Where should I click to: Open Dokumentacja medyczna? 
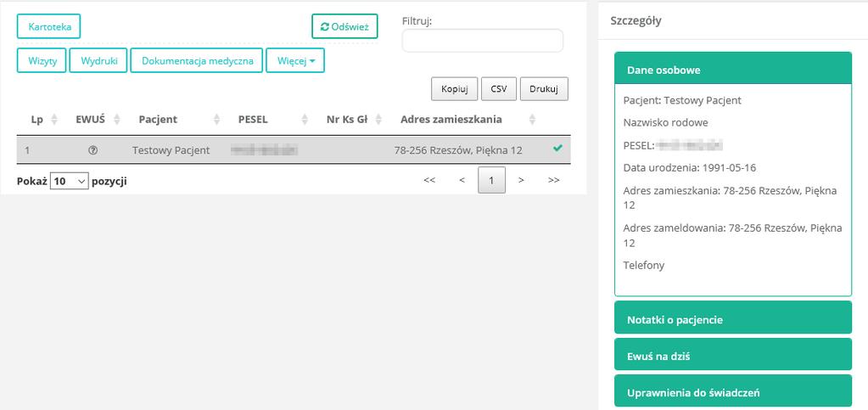click(197, 61)
